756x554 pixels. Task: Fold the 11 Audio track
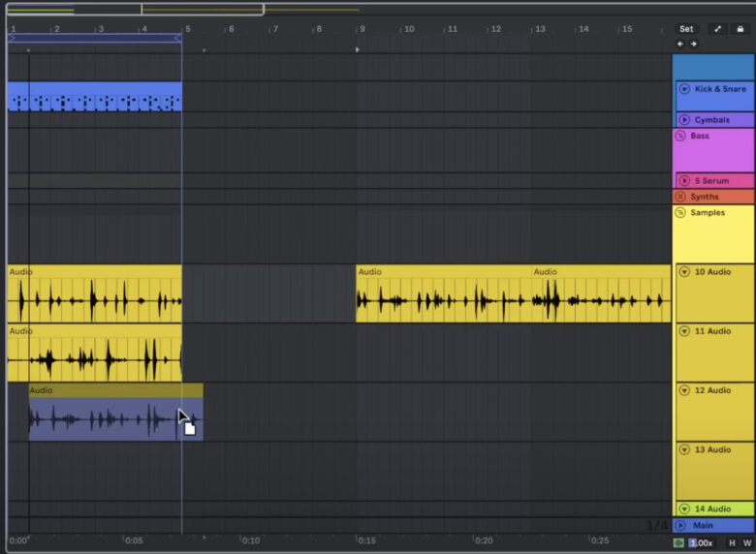point(684,331)
